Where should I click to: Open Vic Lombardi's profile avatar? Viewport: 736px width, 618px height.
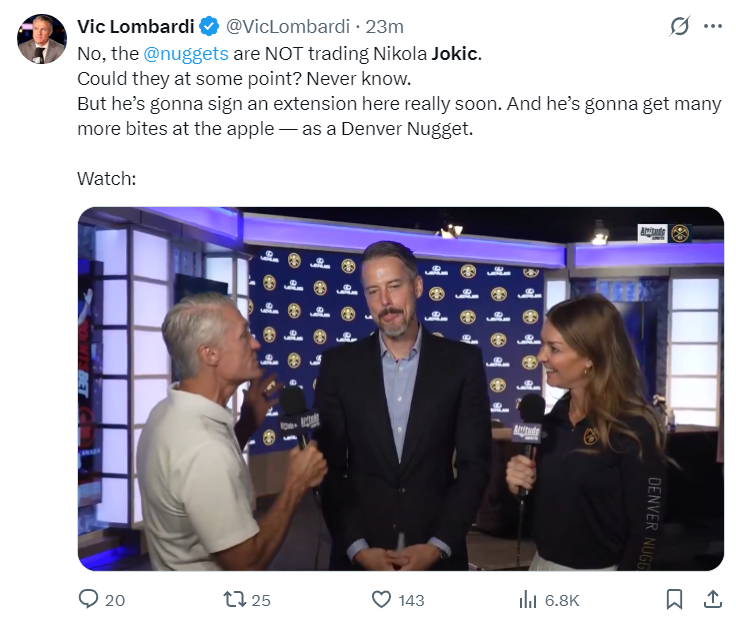pos(41,40)
